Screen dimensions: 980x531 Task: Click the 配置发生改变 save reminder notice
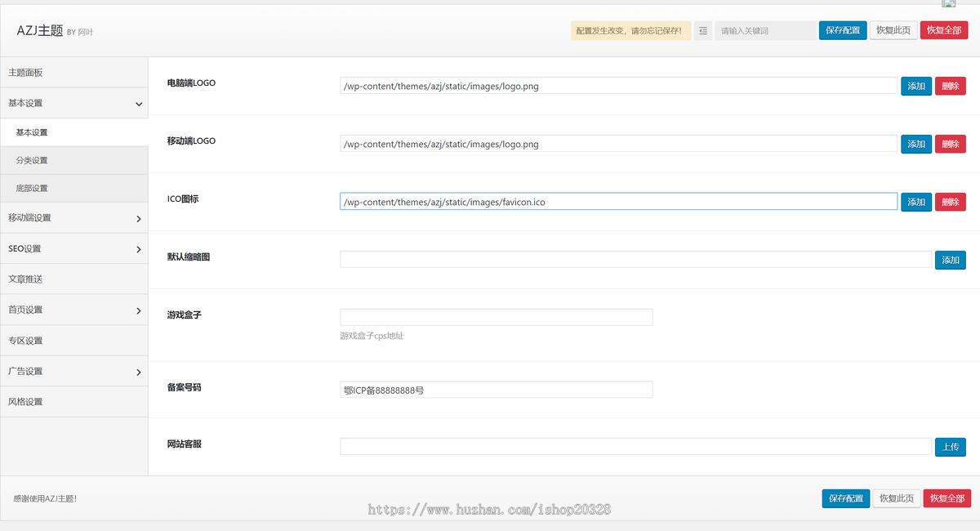click(x=630, y=31)
